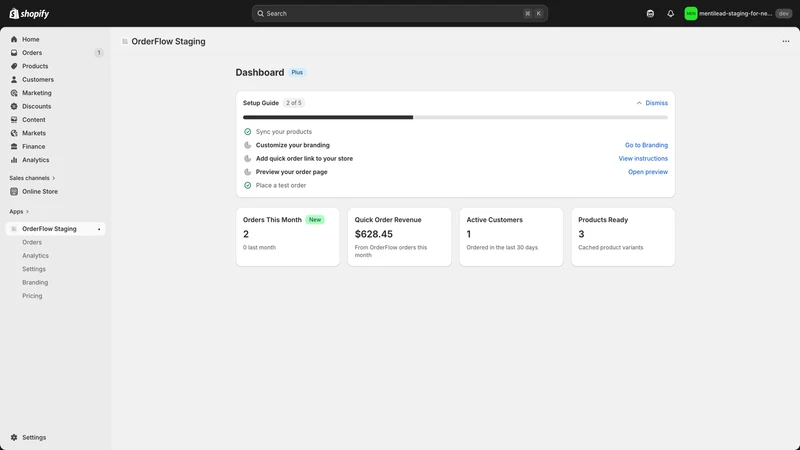Open the three-dot more actions menu

pyautogui.click(x=786, y=41)
